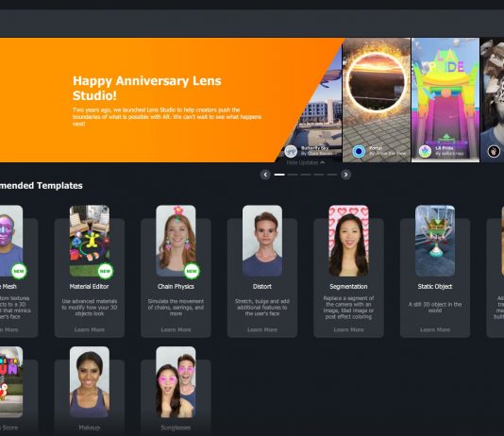This screenshot has height=436, width=504.
Task: Click the Butterfly Sky creator avatar
Action: tap(291, 151)
